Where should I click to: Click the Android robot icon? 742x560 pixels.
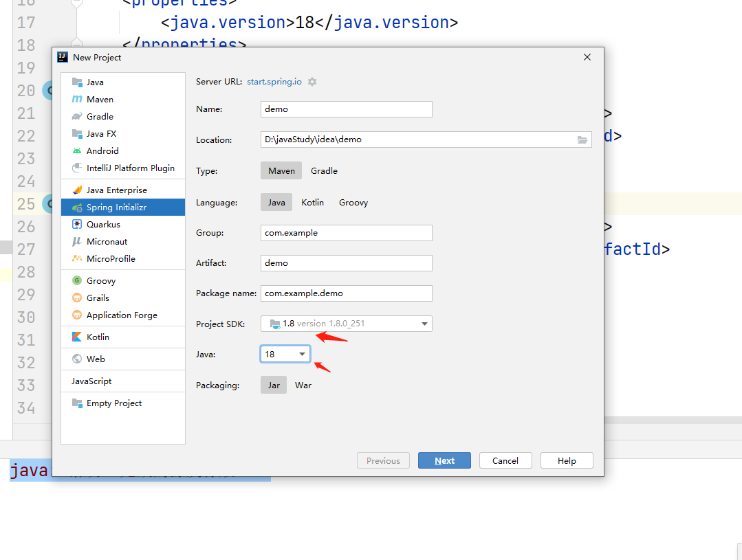(x=76, y=151)
